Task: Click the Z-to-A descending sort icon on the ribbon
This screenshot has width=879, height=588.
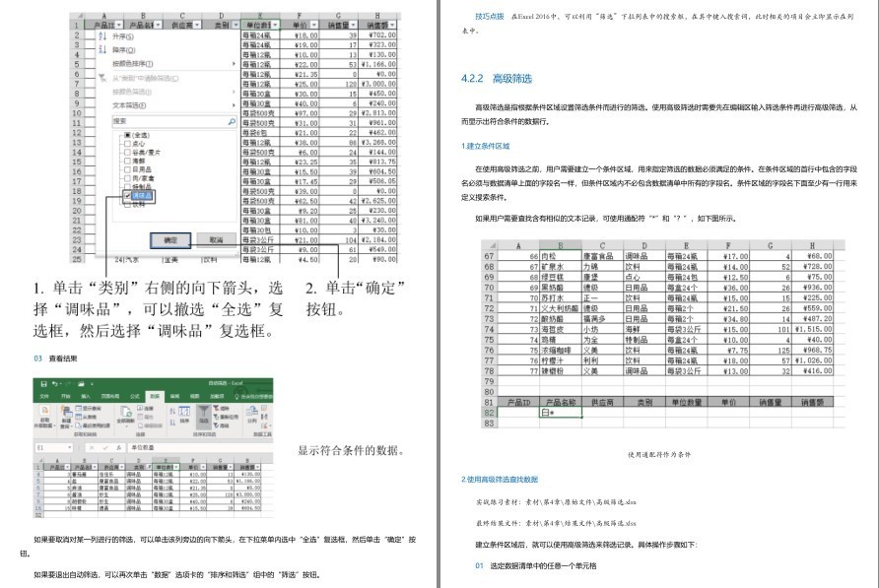Action: 172,422
